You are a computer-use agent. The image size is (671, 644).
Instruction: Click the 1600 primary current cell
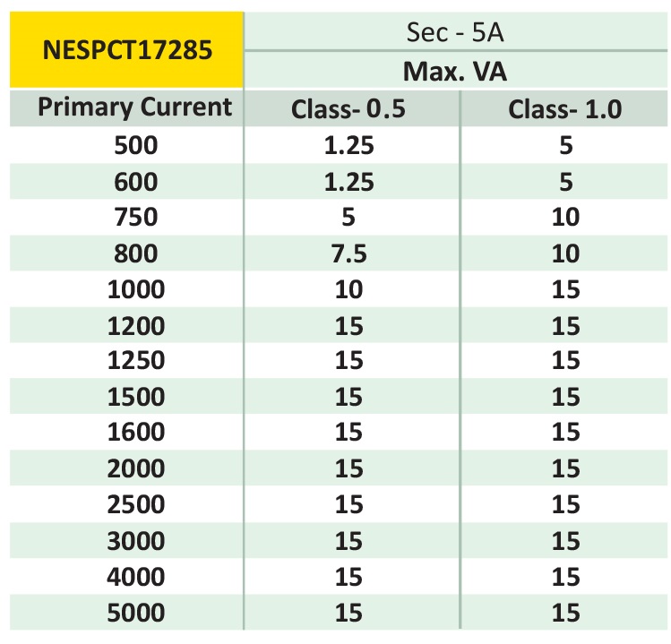[135, 432]
